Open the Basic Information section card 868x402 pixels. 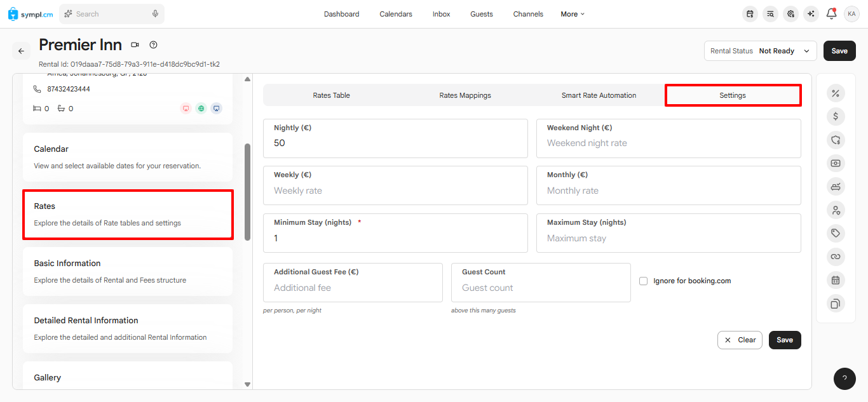(128, 271)
